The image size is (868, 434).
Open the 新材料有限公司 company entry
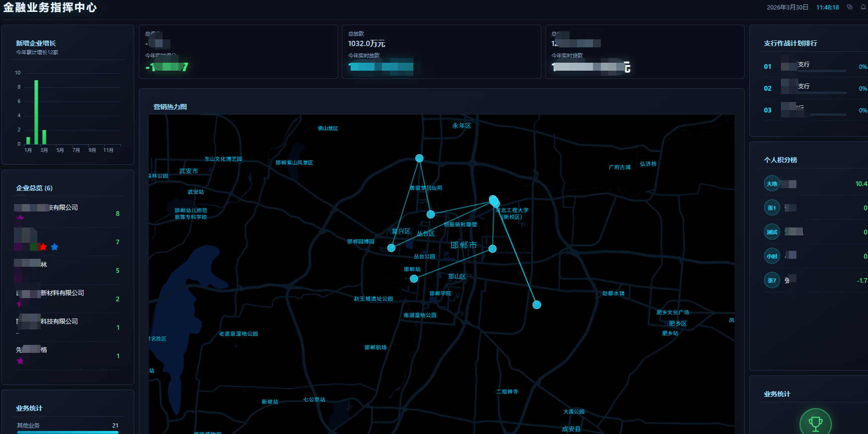(62, 293)
